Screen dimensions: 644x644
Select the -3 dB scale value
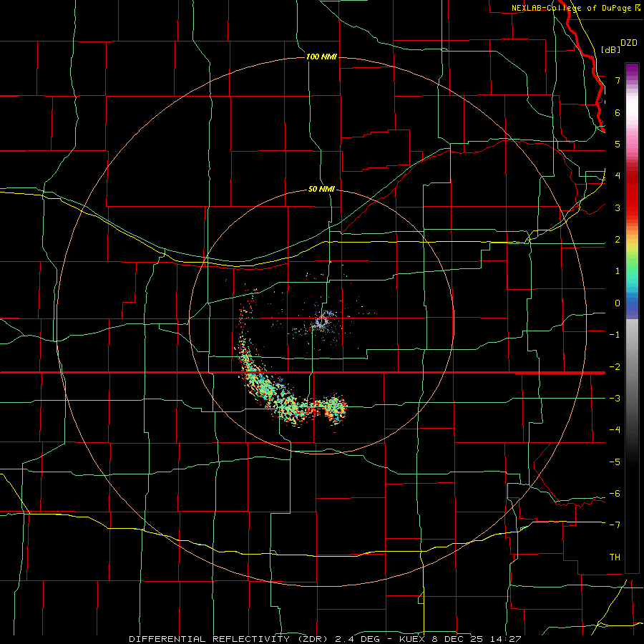click(x=615, y=398)
